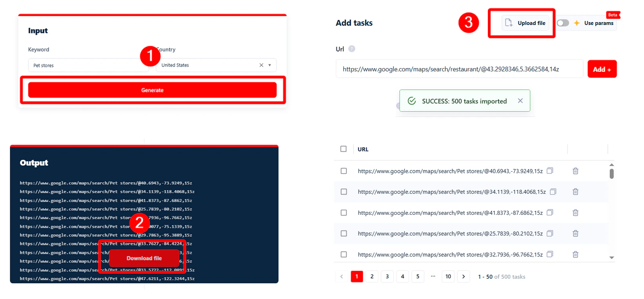
Task: Check the row for @40.6943,-73.9249 URL
Action: tap(344, 171)
